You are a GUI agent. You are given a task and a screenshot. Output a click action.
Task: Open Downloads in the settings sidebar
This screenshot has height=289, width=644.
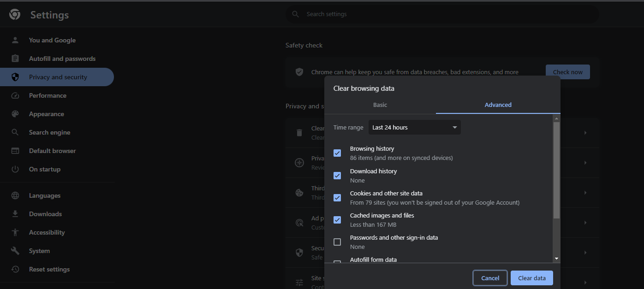click(x=45, y=214)
